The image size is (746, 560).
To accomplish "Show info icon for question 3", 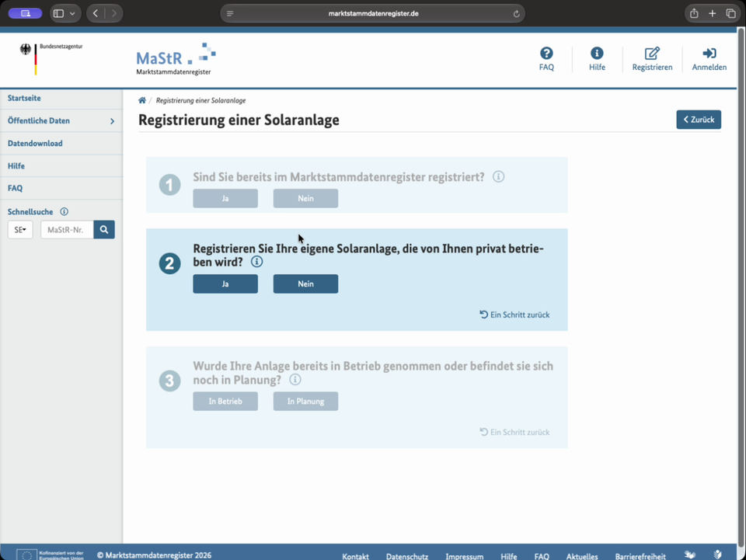I will (295, 379).
